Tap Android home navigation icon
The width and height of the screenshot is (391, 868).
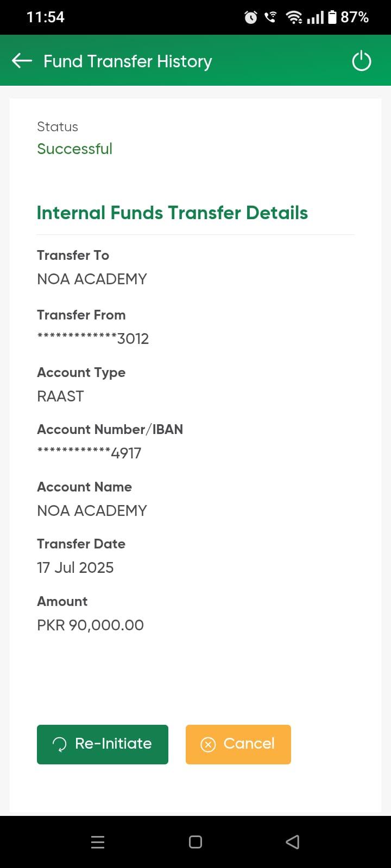point(195,842)
